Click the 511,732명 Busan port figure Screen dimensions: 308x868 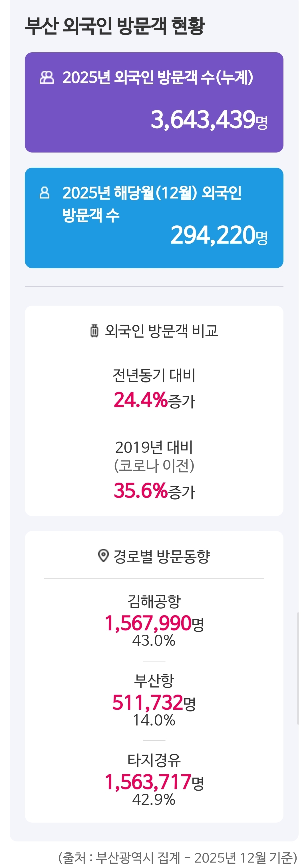click(154, 702)
